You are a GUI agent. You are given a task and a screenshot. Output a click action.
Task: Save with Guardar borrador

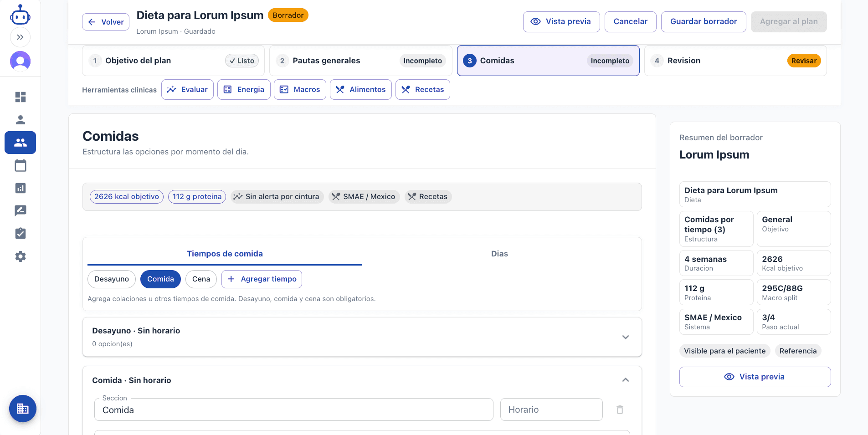click(x=704, y=22)
